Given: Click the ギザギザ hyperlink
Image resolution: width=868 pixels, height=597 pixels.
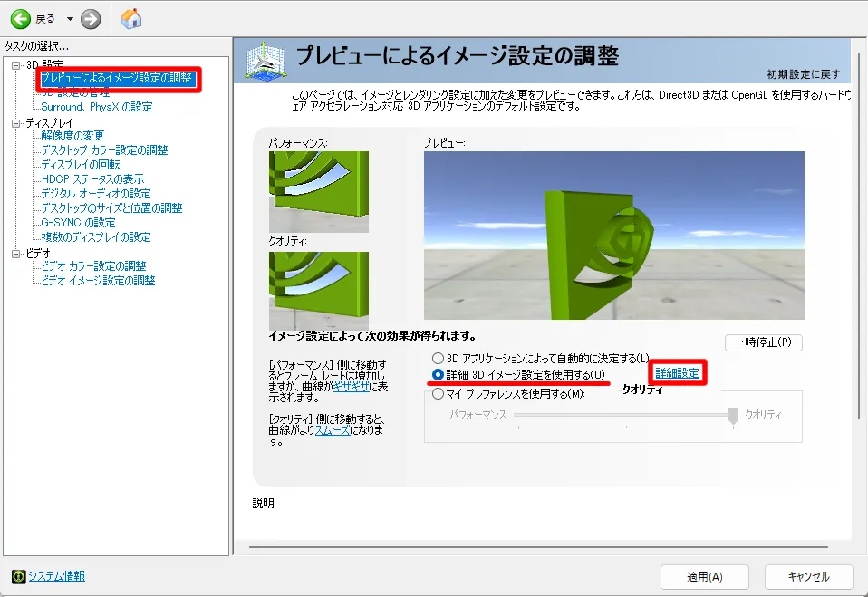Looking at the screenshot, I should [x=351, y=385].
